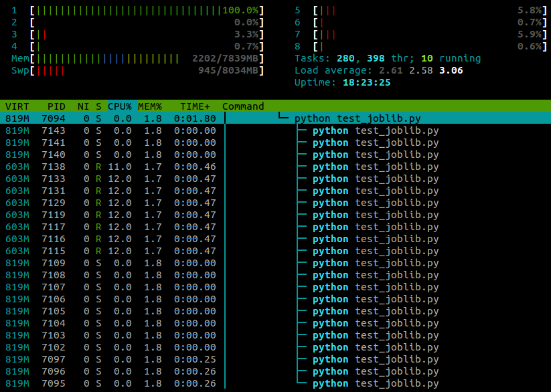Sort by the MEM% column header
Screen dimensions: 551x392
pyautogui.click(x=150, y=106)
